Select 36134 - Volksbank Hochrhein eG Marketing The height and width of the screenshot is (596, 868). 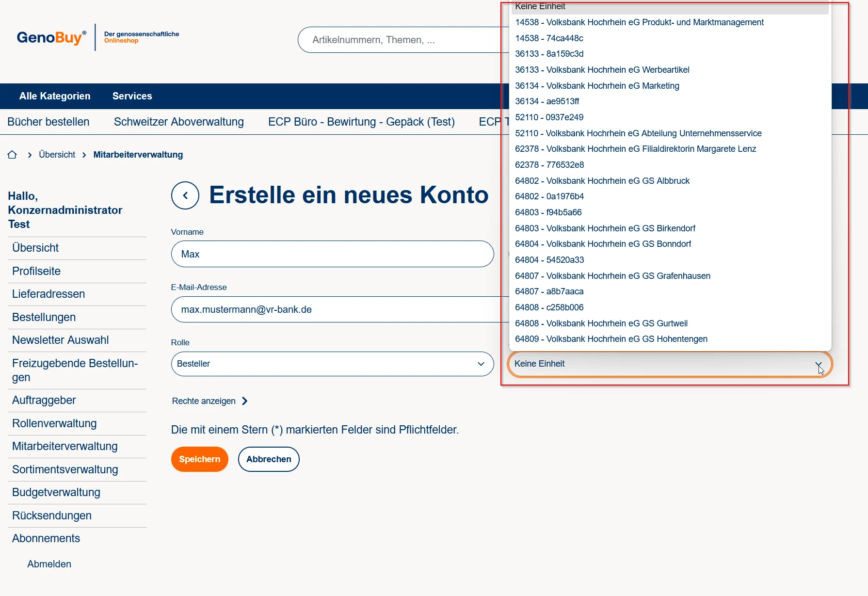(597, 86)
